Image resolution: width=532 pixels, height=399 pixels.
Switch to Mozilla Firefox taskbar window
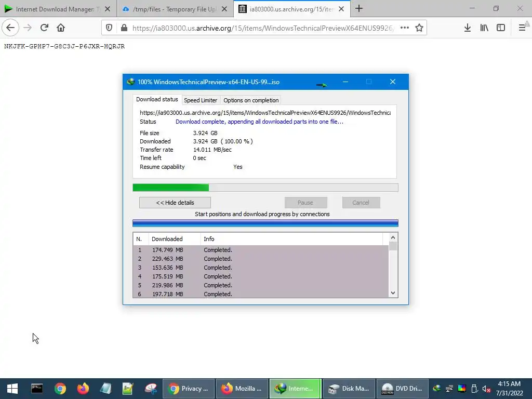pos(242,389)
